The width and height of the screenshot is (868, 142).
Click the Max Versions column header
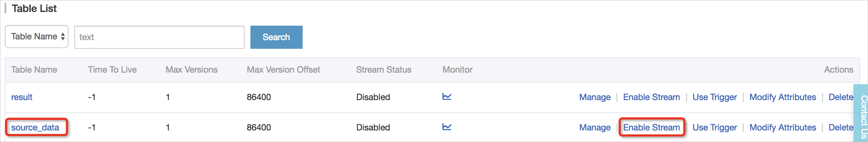tap(191, 70)
